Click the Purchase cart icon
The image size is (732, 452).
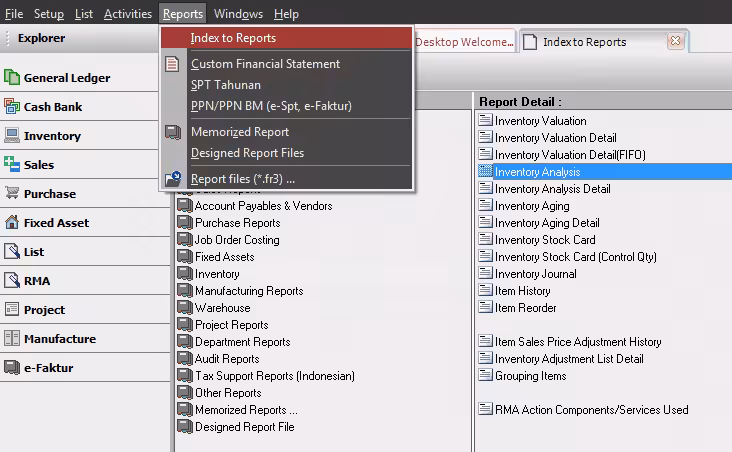(12, 193)
